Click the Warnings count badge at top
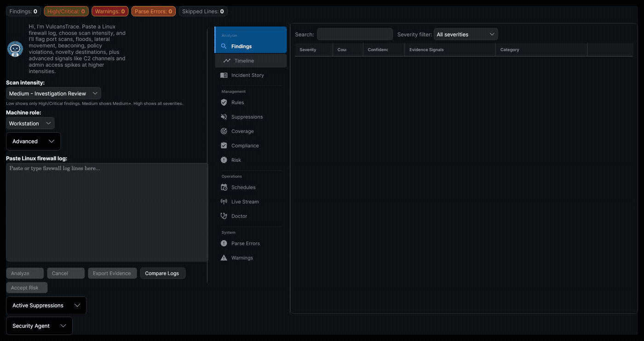Viewport: 644px width, 341px height. point(110,11)
